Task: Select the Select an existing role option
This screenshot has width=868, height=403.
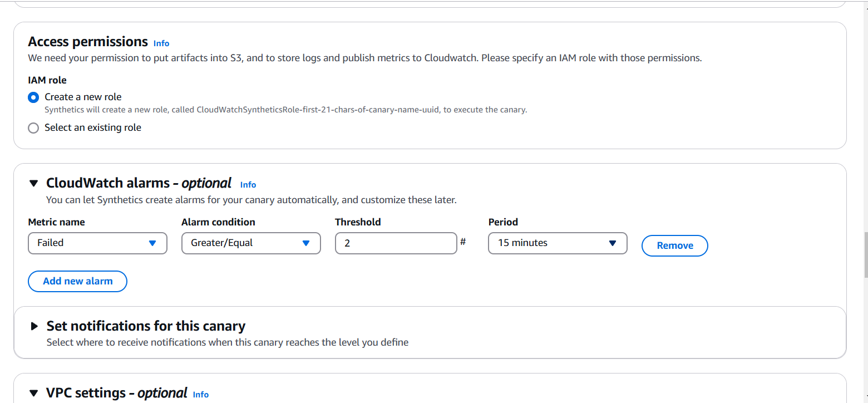Action: [x=33, y=128]
